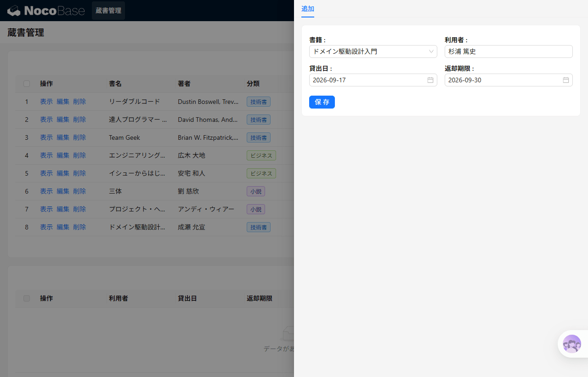Click 編集 for リーダブルコード
Screen dimensions: 588x377
click(x=63, y=102)
